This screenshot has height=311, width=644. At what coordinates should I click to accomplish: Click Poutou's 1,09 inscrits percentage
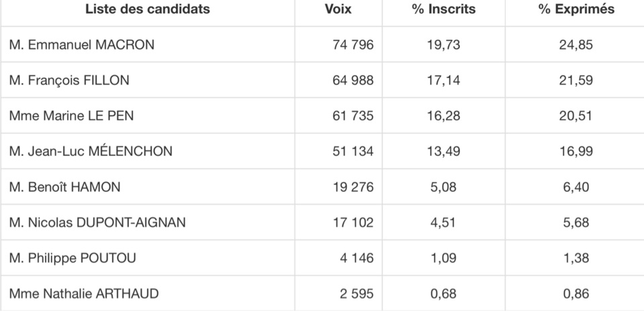443,259
